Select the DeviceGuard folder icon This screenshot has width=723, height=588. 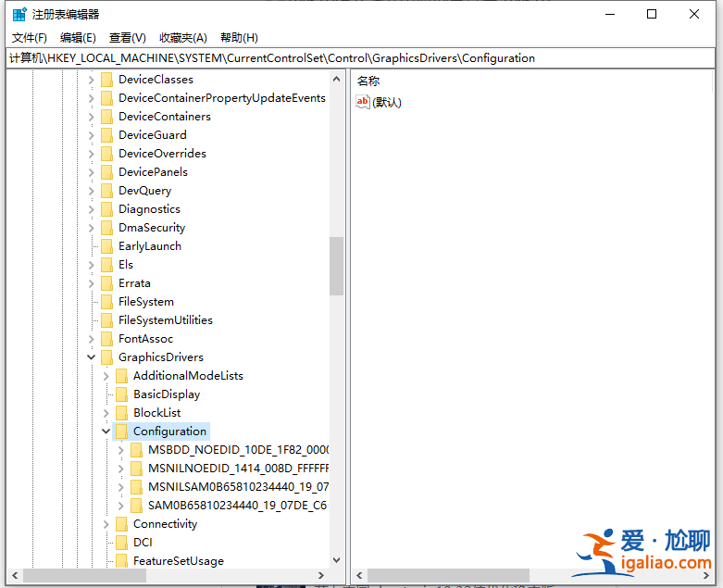(x=106, y=135)
